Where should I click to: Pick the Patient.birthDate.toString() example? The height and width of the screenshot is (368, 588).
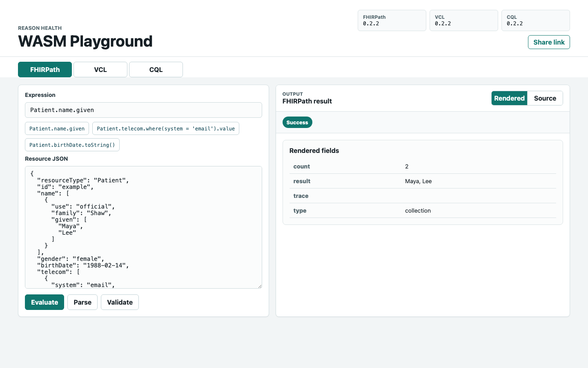click(x=72, y=145)
